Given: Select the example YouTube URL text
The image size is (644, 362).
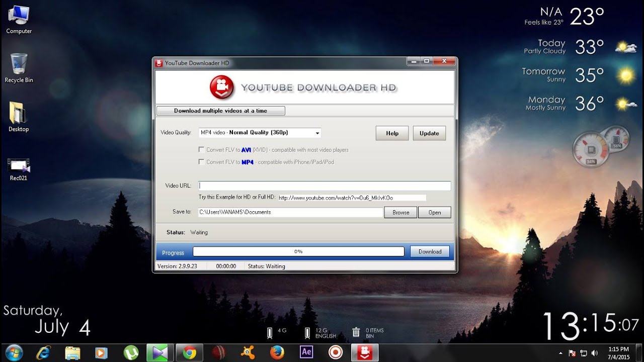Looking at the screenshot, I should (x=336, y=198).
